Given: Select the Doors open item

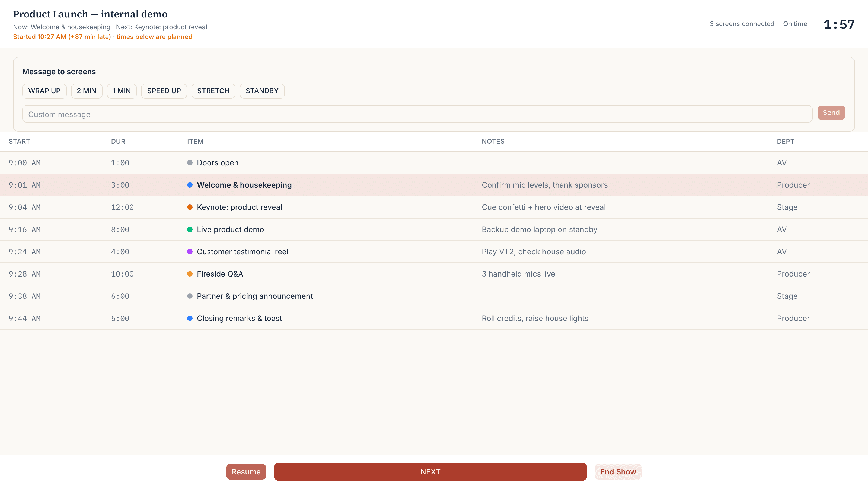Looking at the screenshot, I should click(x=218, y=163).
